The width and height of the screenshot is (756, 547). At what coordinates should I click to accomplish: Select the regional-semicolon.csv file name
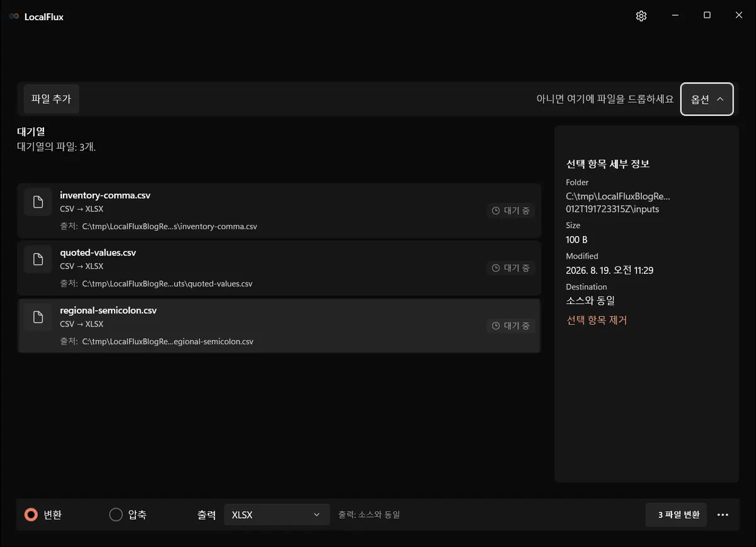108,310
